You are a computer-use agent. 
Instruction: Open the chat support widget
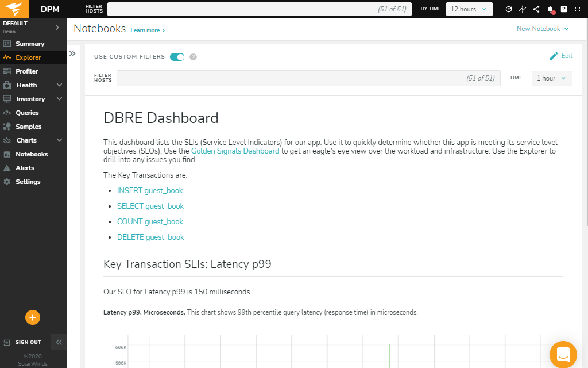pos(563,354)
